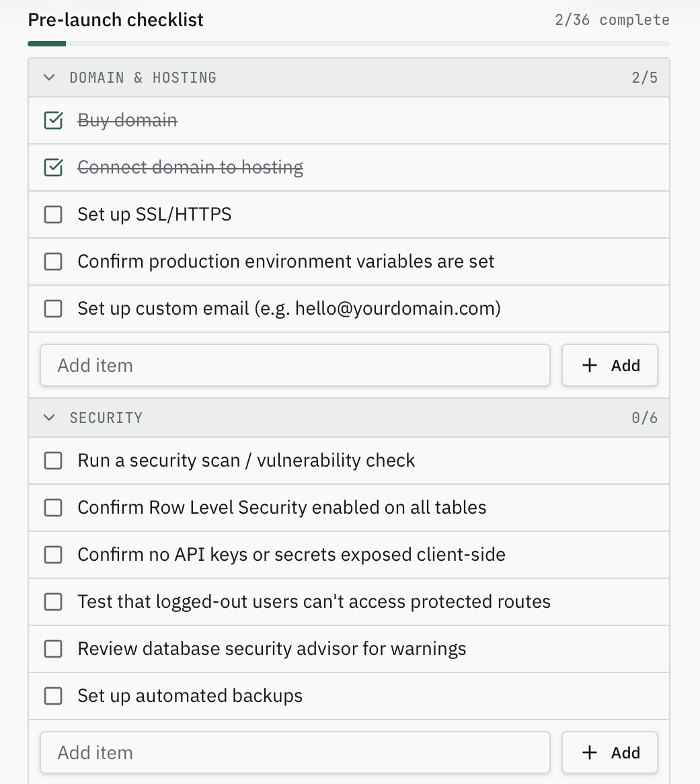Check Review database security advisor item
The image size is (700, 784).
click(x=53, y=648)
